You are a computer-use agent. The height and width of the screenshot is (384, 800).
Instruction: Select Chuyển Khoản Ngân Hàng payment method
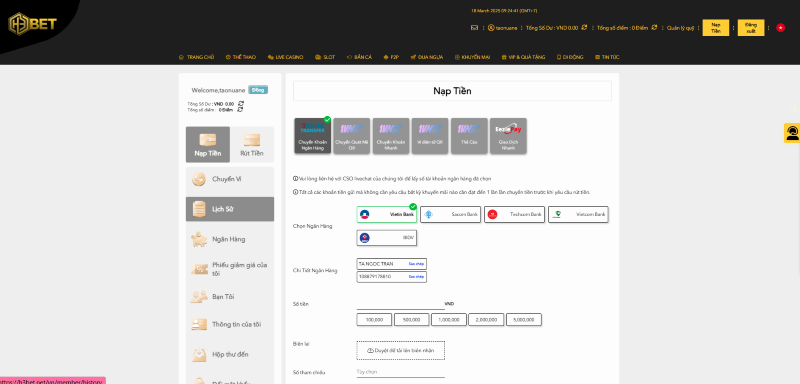(x=312, y=136)
